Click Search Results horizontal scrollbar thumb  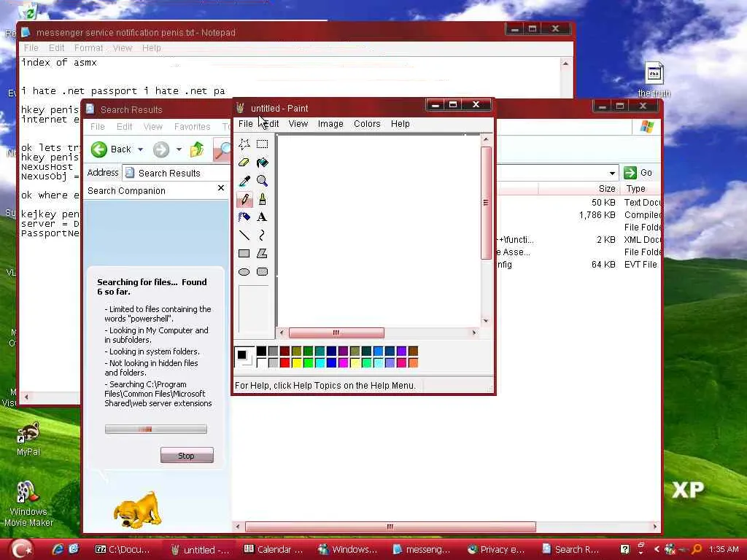(390, 526)
